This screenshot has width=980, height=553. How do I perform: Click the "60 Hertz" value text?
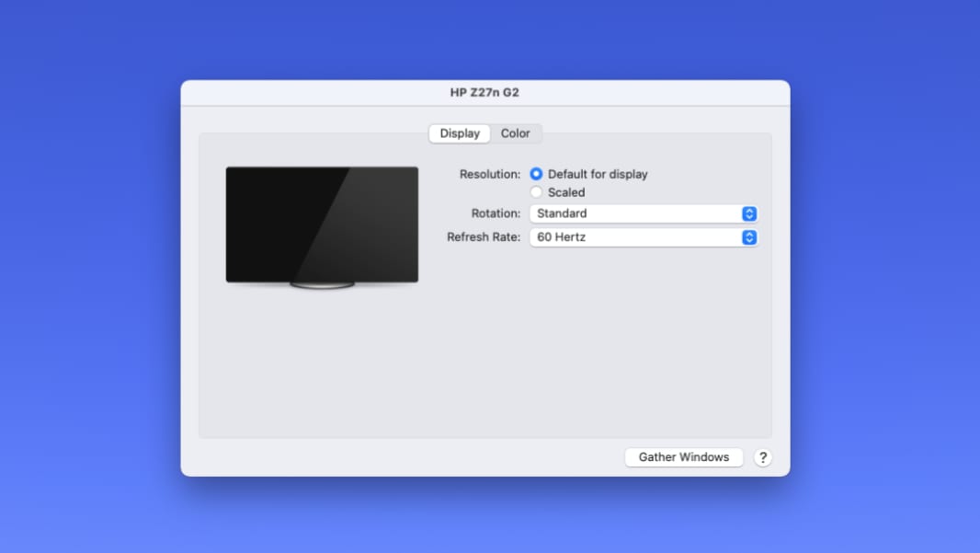coord(562,237)
